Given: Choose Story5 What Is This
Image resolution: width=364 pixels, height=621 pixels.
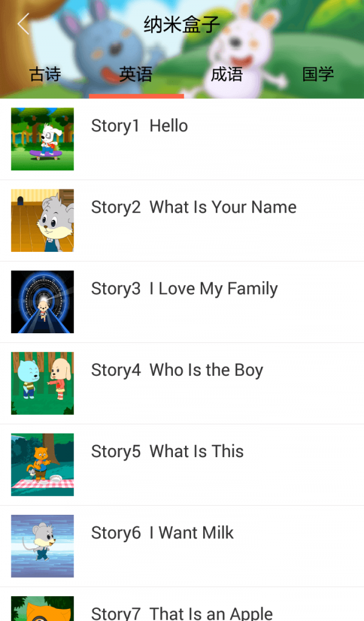Looking at the screenshot, I should point(167,451).
